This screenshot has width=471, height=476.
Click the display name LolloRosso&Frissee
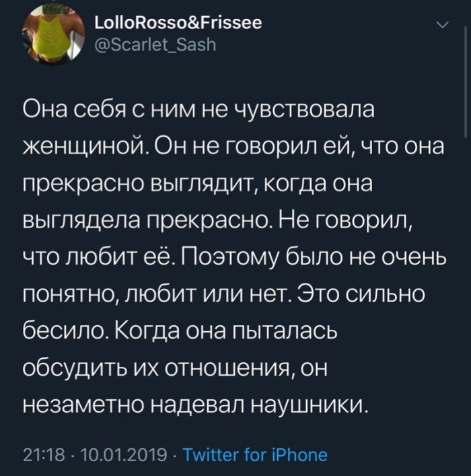178,22
